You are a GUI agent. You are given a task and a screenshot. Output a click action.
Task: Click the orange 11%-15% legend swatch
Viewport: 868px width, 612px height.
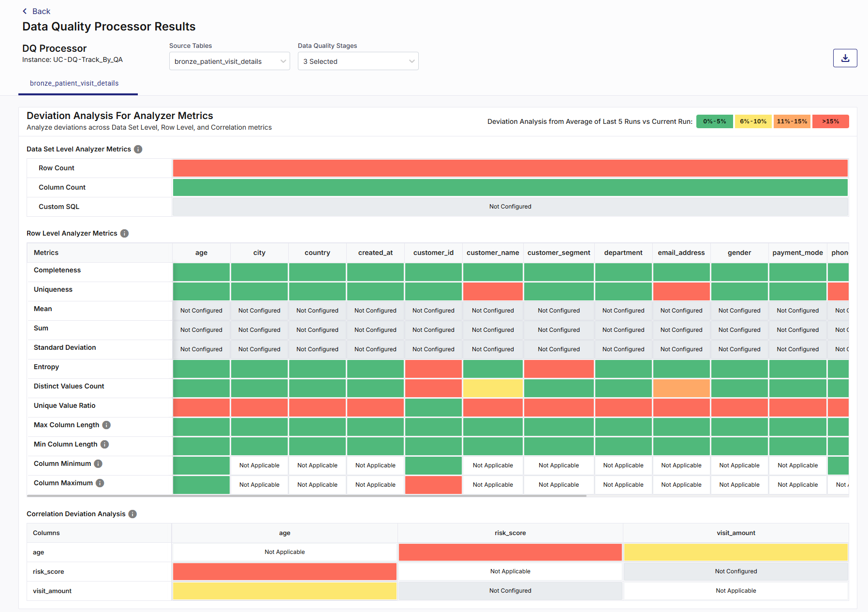pos(792,121)
